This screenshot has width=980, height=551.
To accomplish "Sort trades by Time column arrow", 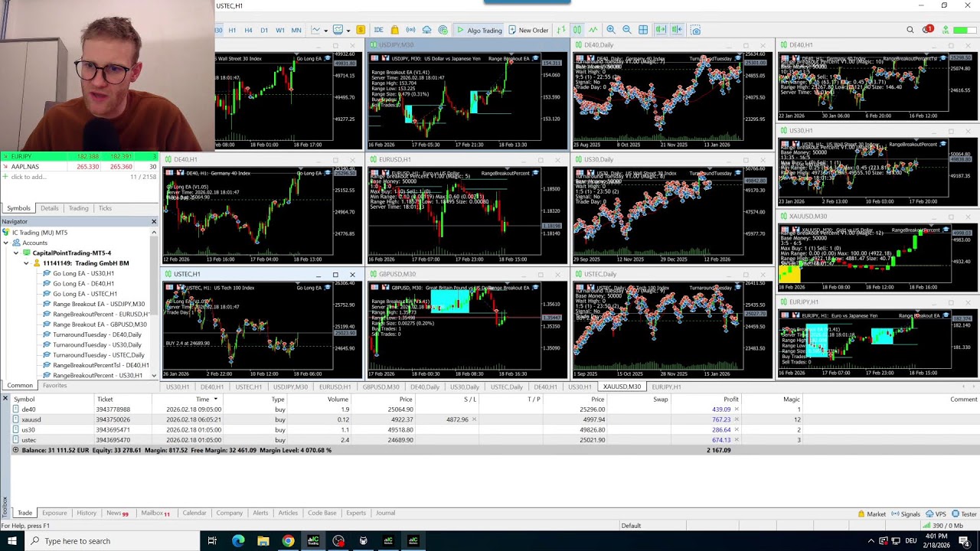I will coord(215,399).
